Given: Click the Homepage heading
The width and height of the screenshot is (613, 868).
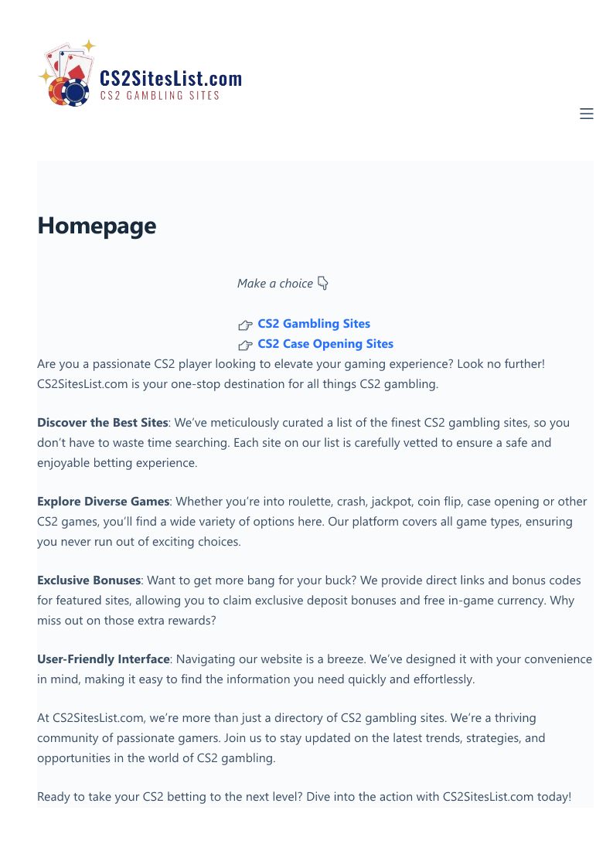Looking at the screenshot, I should [x=97, y=226].
